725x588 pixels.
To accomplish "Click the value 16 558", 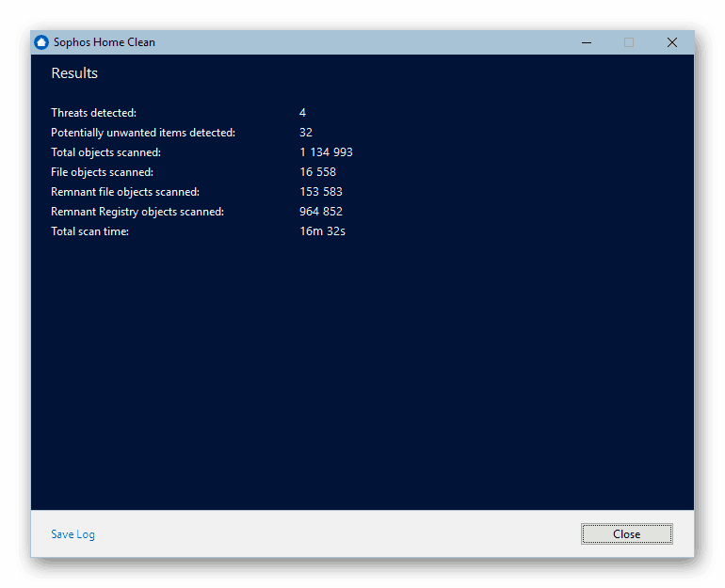I will [x=317, y=172].
